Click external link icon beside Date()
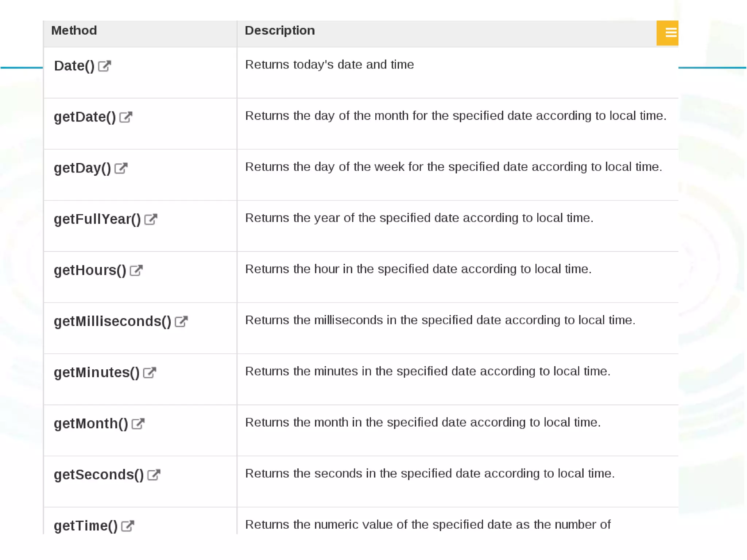The width and height of the screenshot is (747, 560). (x=104, y=66)
